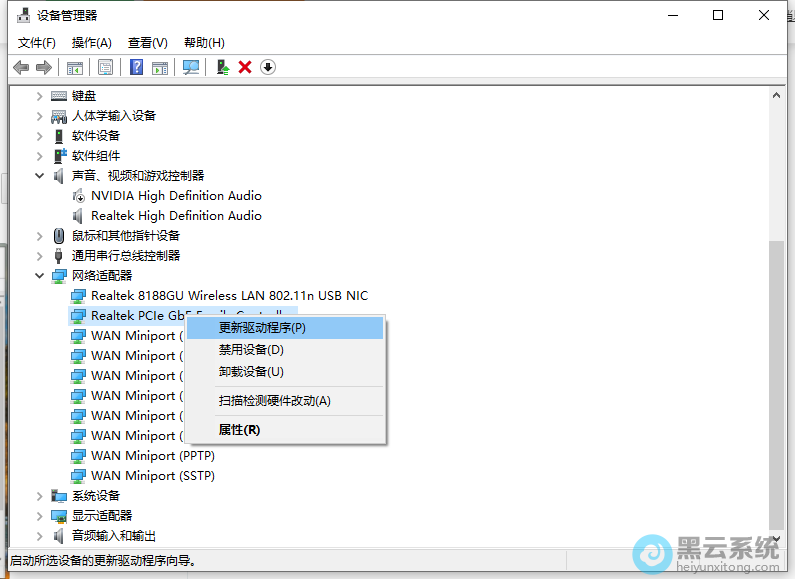Collapse the 网络适配器 category

(40, 276)
